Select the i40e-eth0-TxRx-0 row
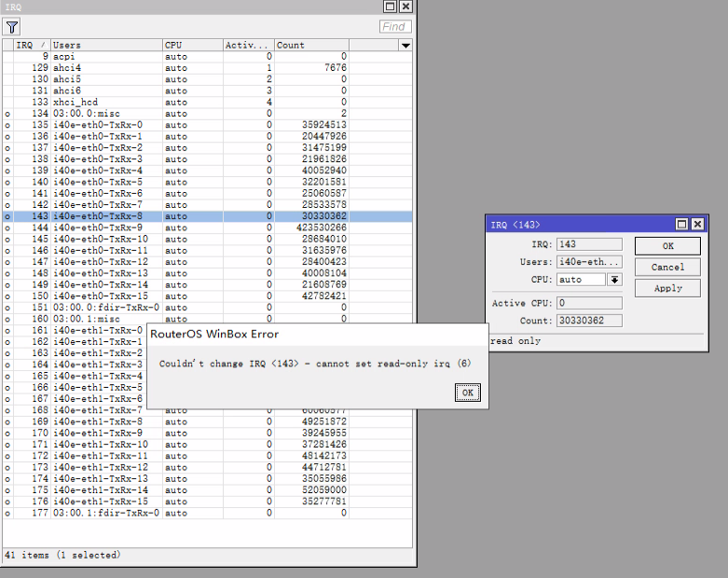Screen dimensions: 728x578 coord(207,125)
